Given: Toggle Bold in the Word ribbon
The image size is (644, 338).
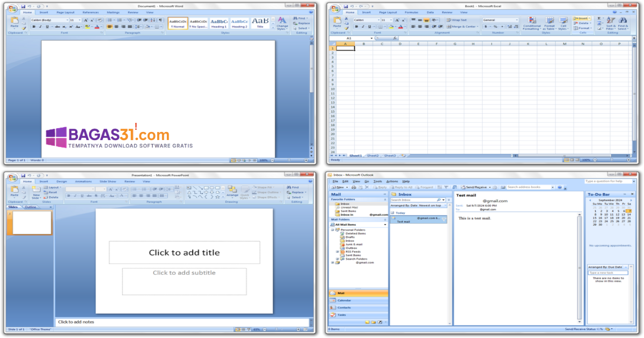Looking at the screenshot, I should tap(34, 27).
